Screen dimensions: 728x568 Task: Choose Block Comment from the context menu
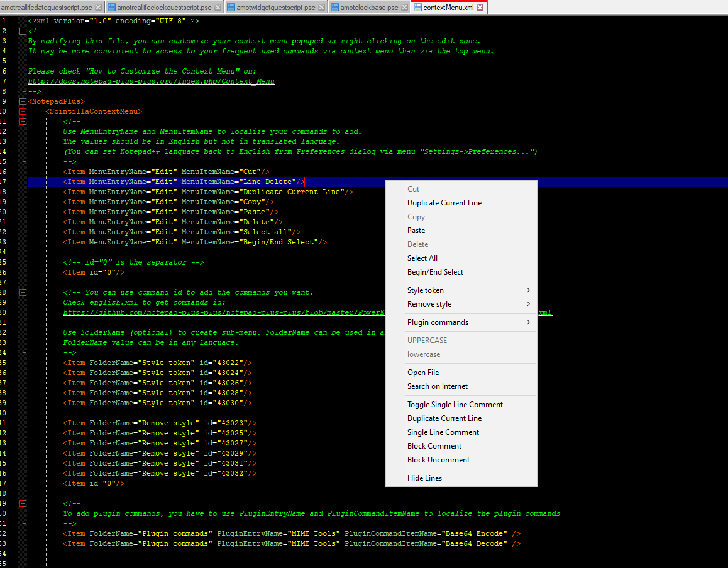point(461,446)
